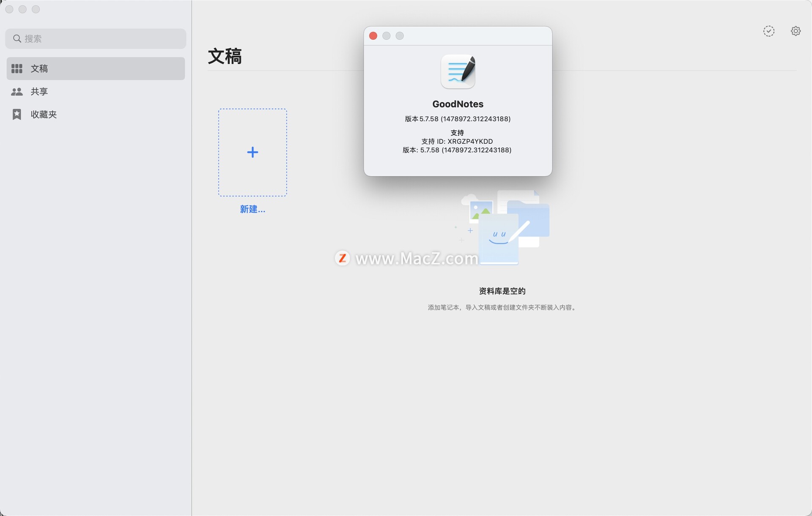The width and height of the screenshot is (812, 516).
Task: Click the 版本: 5.7.58 support line with colon
Action: pos(457,150)
